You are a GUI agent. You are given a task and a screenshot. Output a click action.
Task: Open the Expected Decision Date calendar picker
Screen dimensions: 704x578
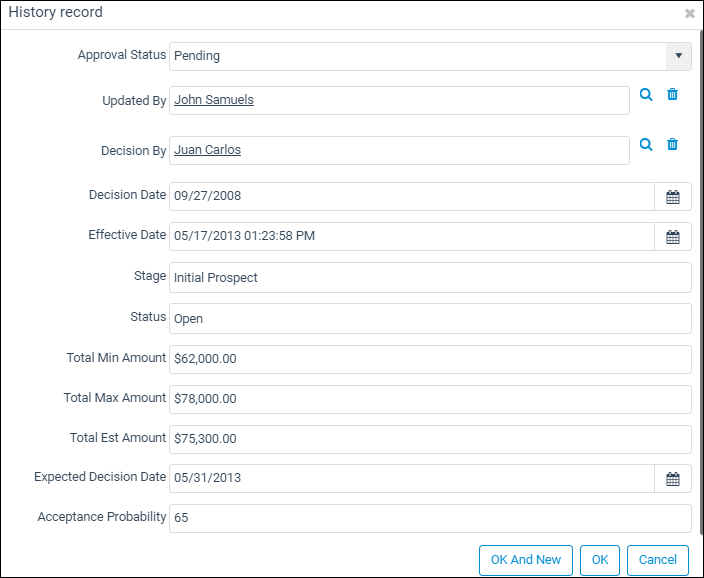(673, 479)
